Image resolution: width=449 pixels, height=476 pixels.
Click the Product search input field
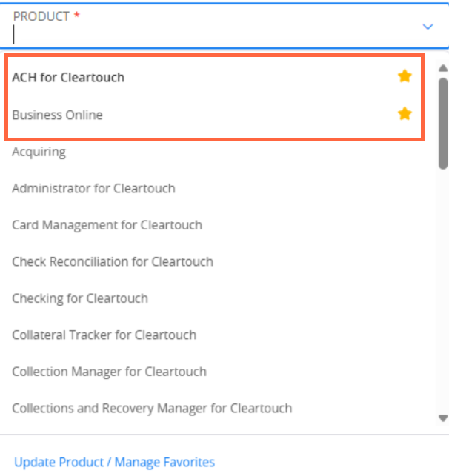[x=207, y=34]
